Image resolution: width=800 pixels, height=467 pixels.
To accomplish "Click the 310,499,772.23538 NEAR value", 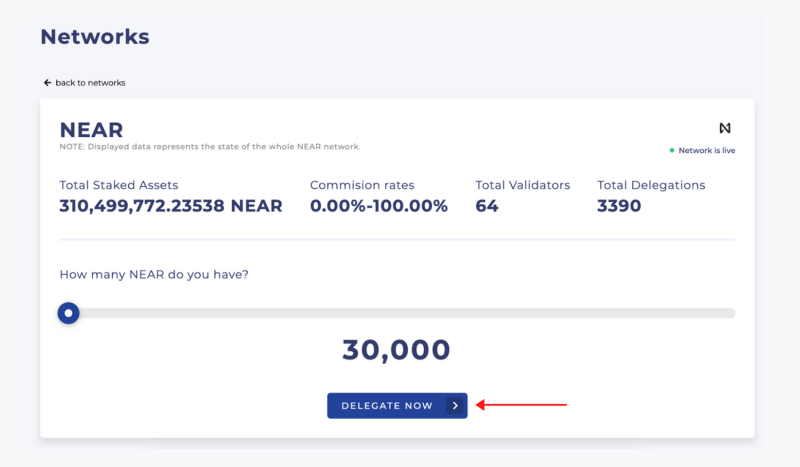I will tap(171, 206).
